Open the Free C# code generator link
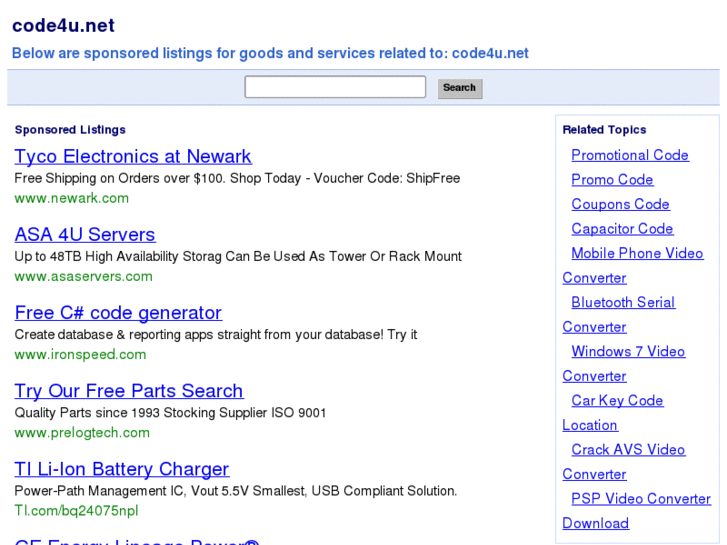The width and height of the screenshot is (727, 545). coord(118,313)
